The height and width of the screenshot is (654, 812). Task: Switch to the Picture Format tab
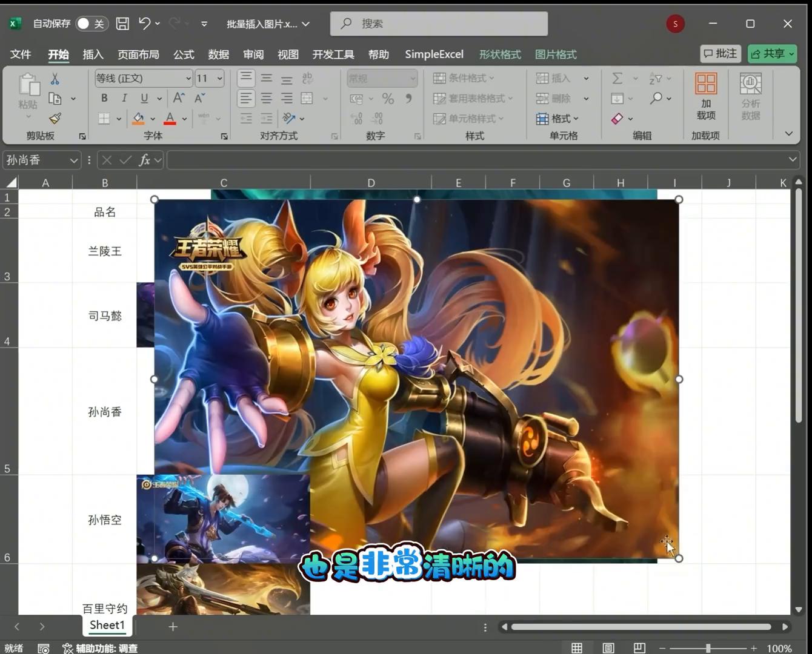tap(556, 54)
